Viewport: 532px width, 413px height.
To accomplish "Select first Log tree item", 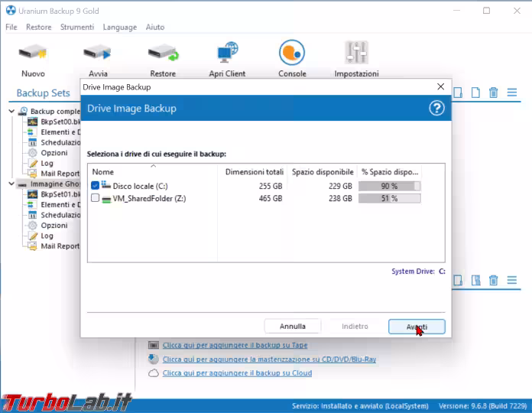I will pyautogui.click(x=47, y=163).
